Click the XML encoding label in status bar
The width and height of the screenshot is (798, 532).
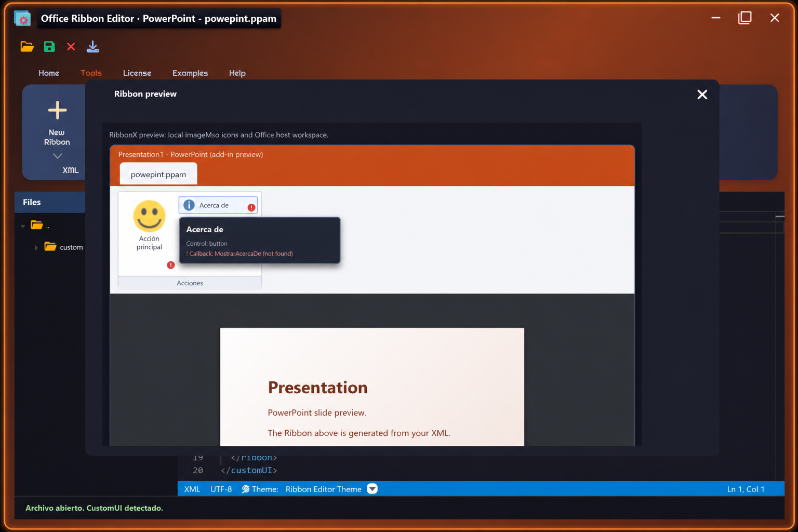coord(192,489)
